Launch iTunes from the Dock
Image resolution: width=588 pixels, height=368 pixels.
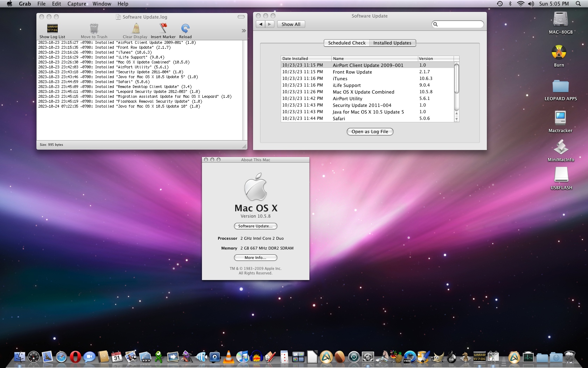click(242, 357)
